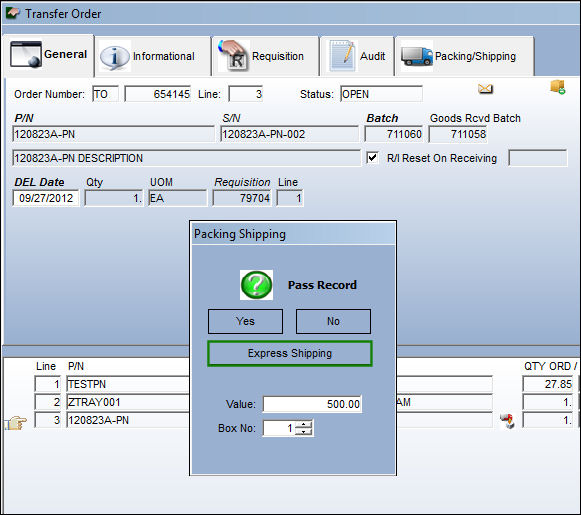Open the Requisition tab
581x515 pixels.
[266, 56]
